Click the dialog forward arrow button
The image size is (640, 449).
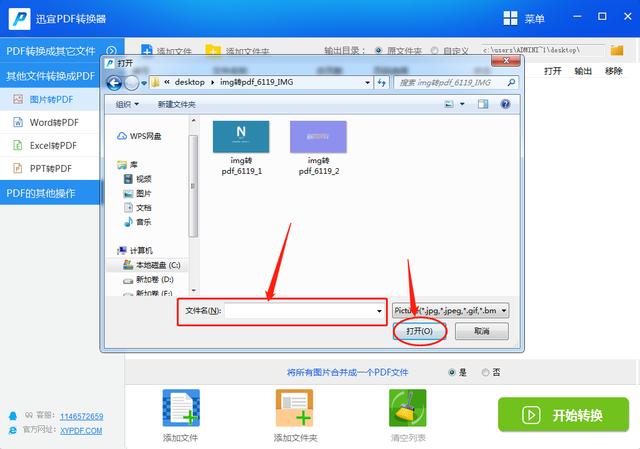click(x=131, y=83)
